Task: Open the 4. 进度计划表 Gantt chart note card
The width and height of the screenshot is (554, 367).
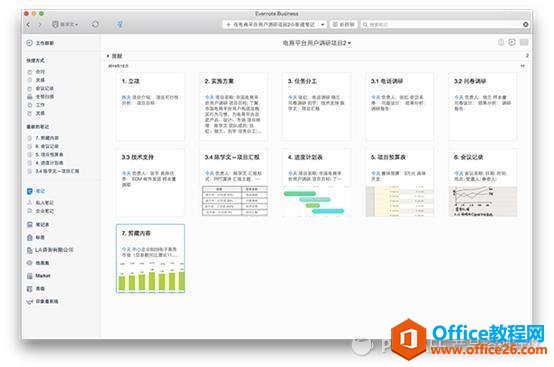Action: click(317, 183)
